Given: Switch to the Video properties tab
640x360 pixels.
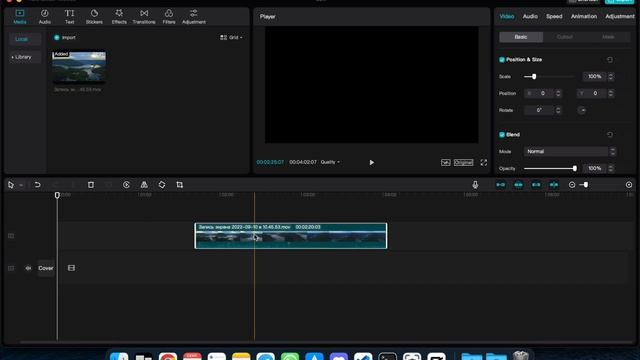Looking at the screenshot, I should (x=507, y=16).
